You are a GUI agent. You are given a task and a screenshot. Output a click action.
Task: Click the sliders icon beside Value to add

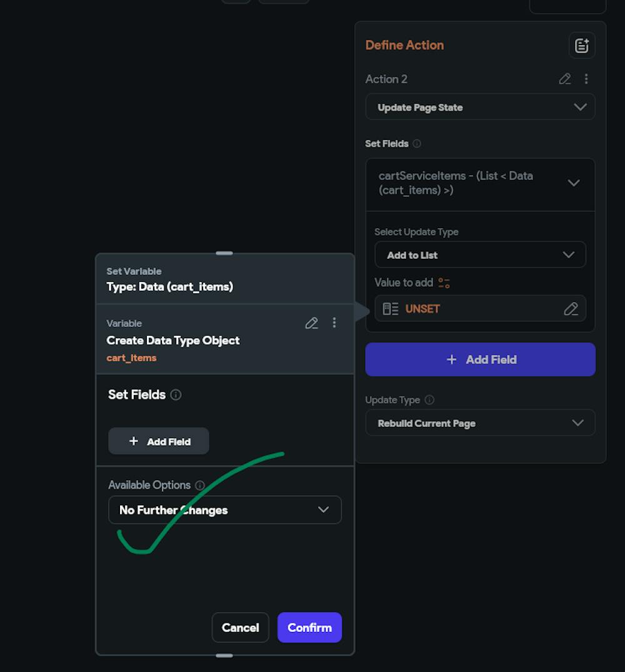point(444,283)
